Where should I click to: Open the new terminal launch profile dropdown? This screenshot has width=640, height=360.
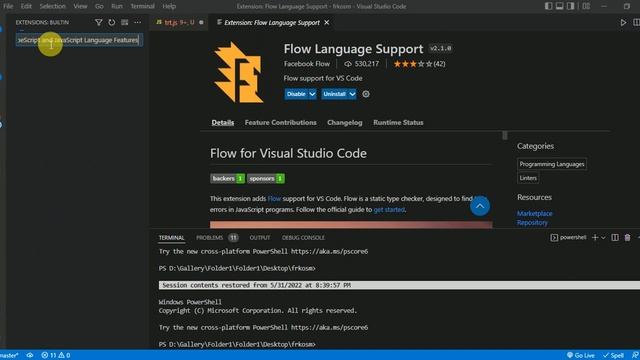[603, 238]
